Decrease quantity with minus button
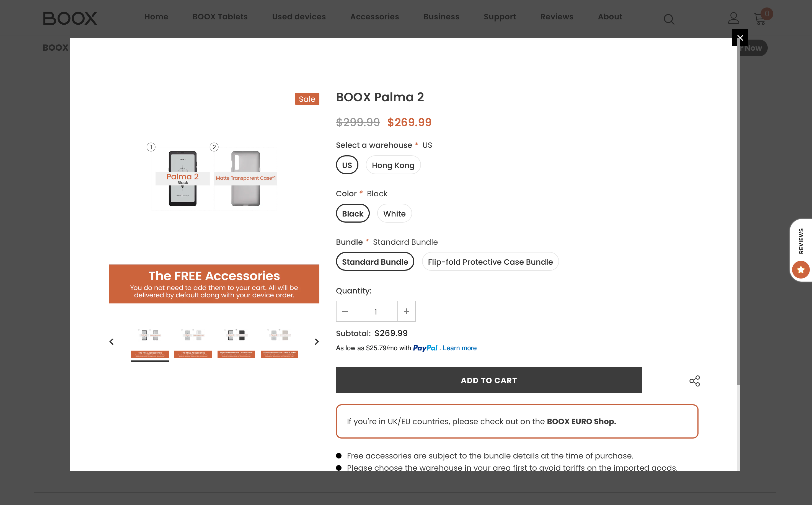 click(345, 311)
